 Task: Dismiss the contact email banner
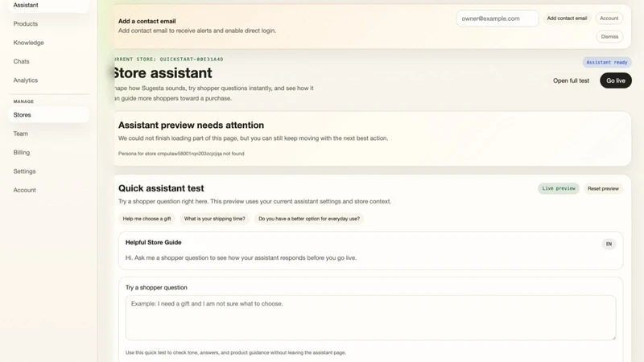(609, 36)
